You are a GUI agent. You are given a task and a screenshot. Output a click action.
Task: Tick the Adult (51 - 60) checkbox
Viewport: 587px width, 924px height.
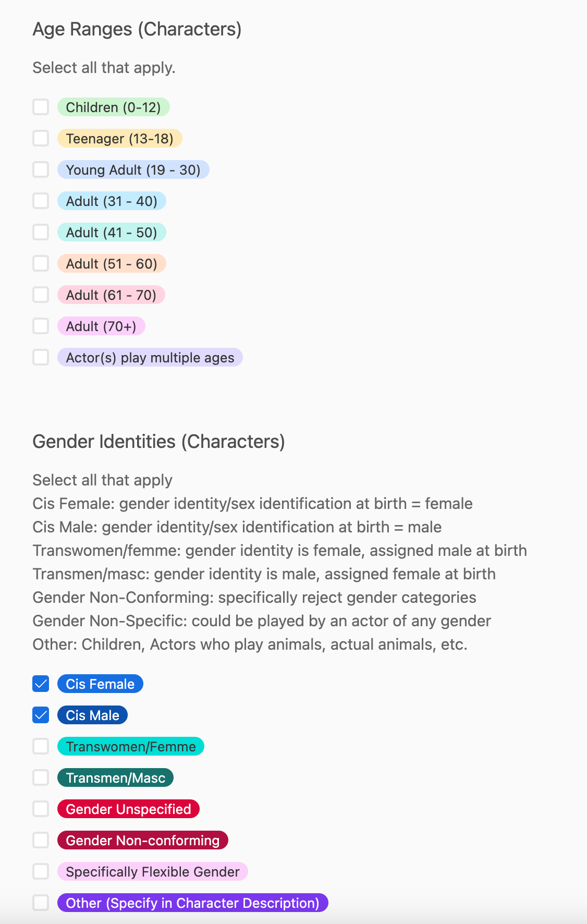pos(41,263)
